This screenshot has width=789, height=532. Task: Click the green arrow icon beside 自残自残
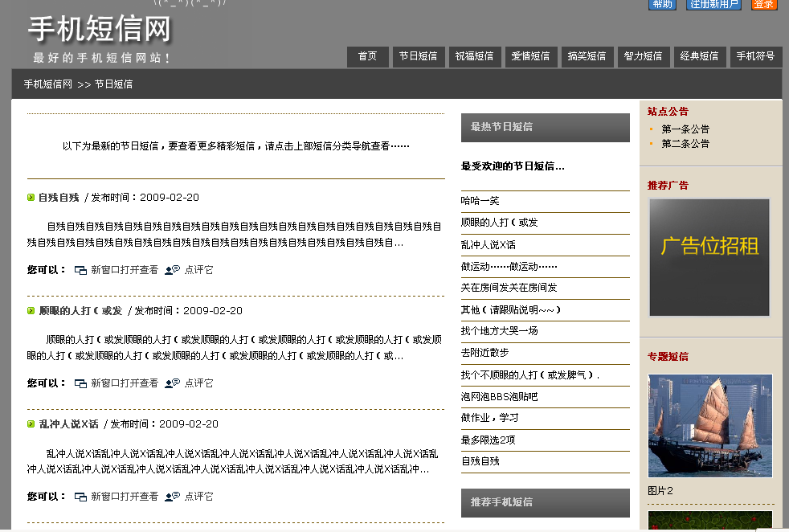[x=31, y=198]
